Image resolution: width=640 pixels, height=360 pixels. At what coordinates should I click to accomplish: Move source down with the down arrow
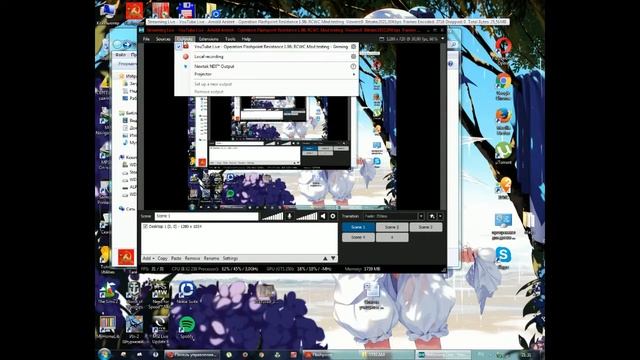pyautogui.click(x=333, y=258)
